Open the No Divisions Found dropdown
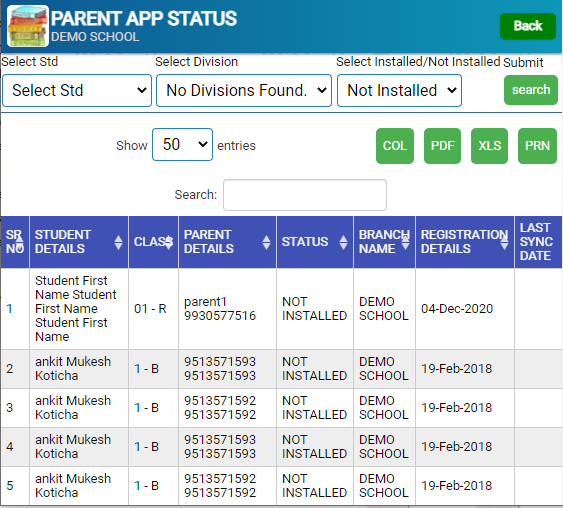Image resolution: width=563 pixels, height=508 pixels. 244,90
